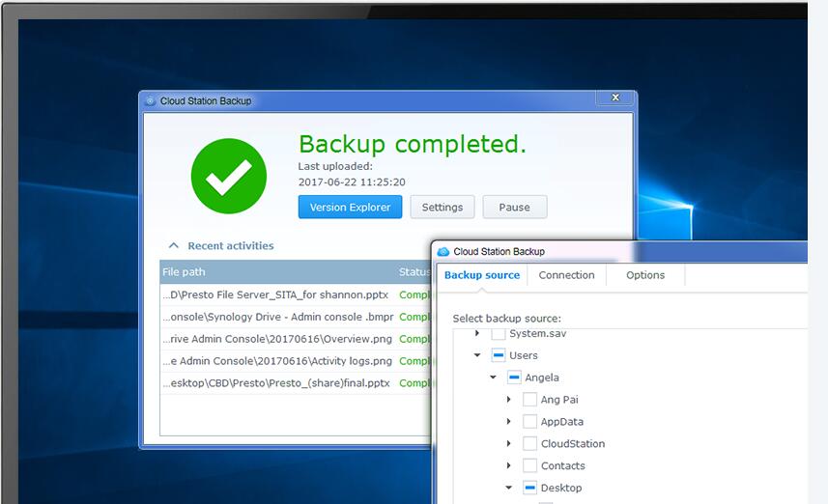Click the green backup completed checkmark icon
This screenshot has height=504, width=828.
(x=229, y=176)
